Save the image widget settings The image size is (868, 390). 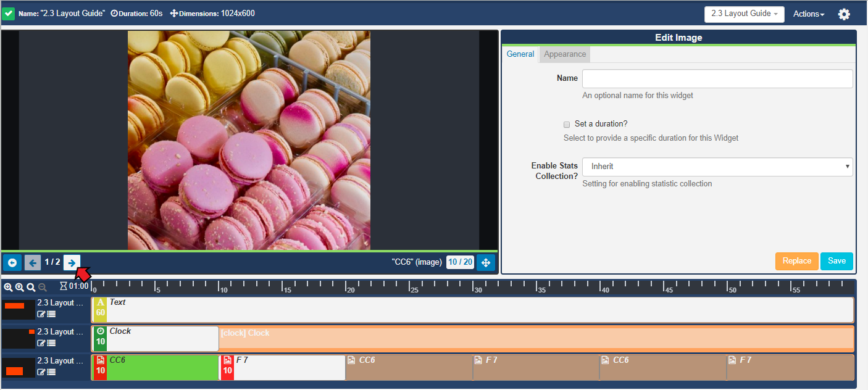coord(837,261)
